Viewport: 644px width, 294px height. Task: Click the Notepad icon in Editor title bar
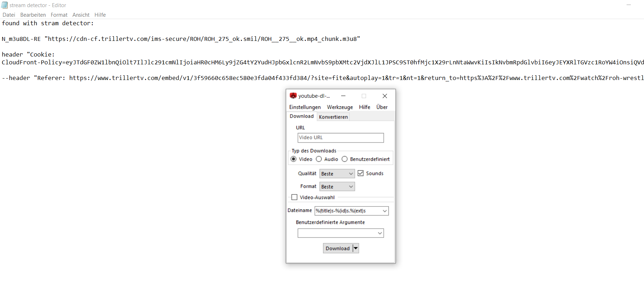point(5,5)
